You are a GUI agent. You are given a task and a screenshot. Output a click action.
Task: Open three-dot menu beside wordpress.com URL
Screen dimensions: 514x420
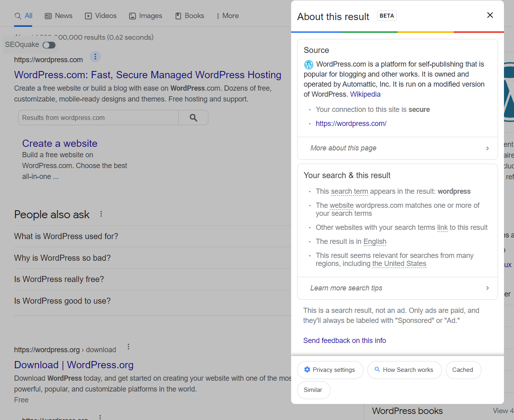point(95,57)
